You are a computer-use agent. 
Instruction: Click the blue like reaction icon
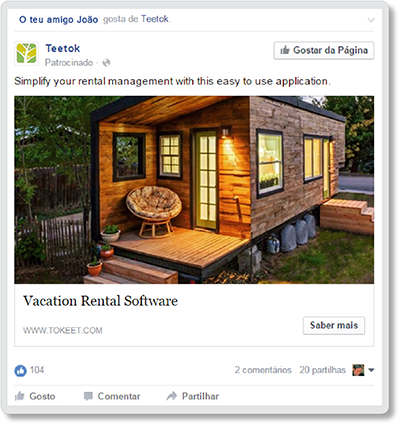[x=20, y=370]
